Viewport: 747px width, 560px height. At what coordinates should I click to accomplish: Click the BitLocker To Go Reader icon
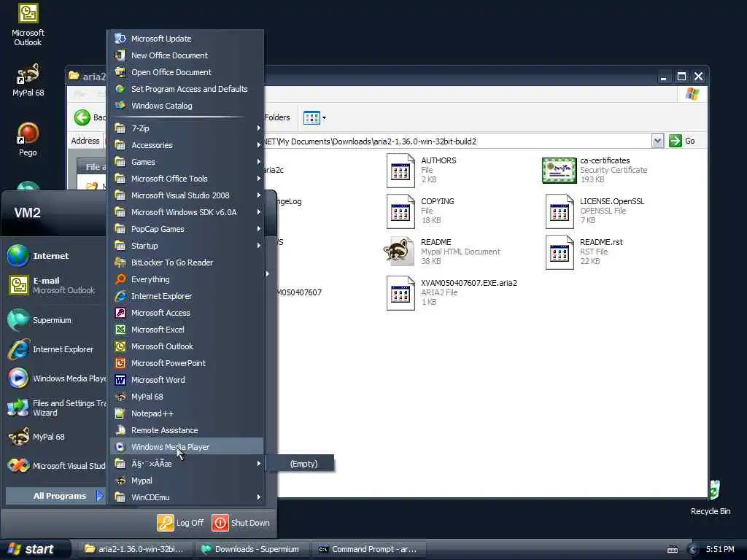(x=120, y=262)
